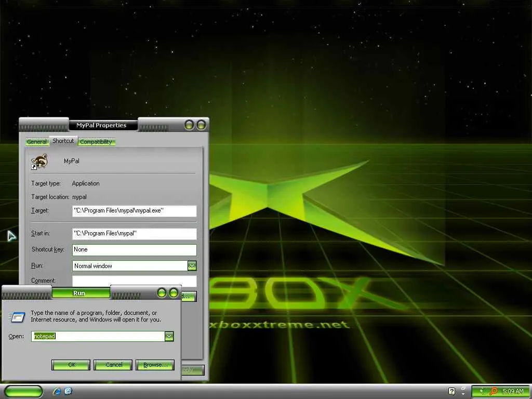
Task: Click the Normal window combo box text
Action: [93, 266]
